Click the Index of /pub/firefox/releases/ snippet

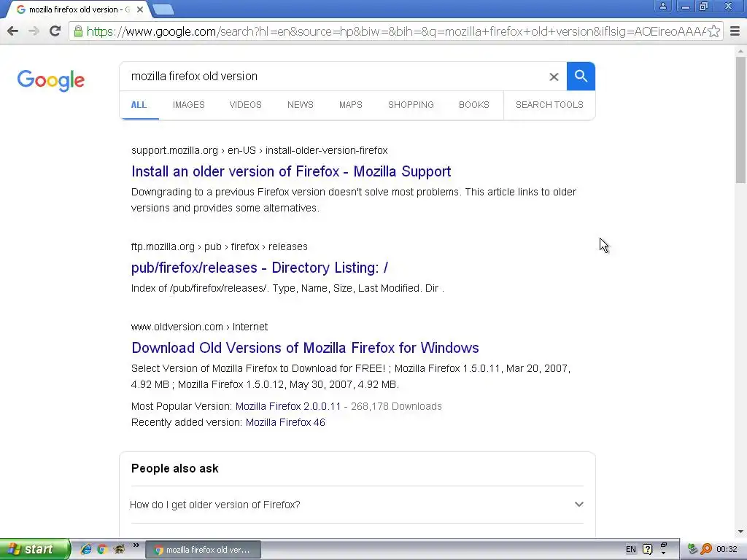287,288
